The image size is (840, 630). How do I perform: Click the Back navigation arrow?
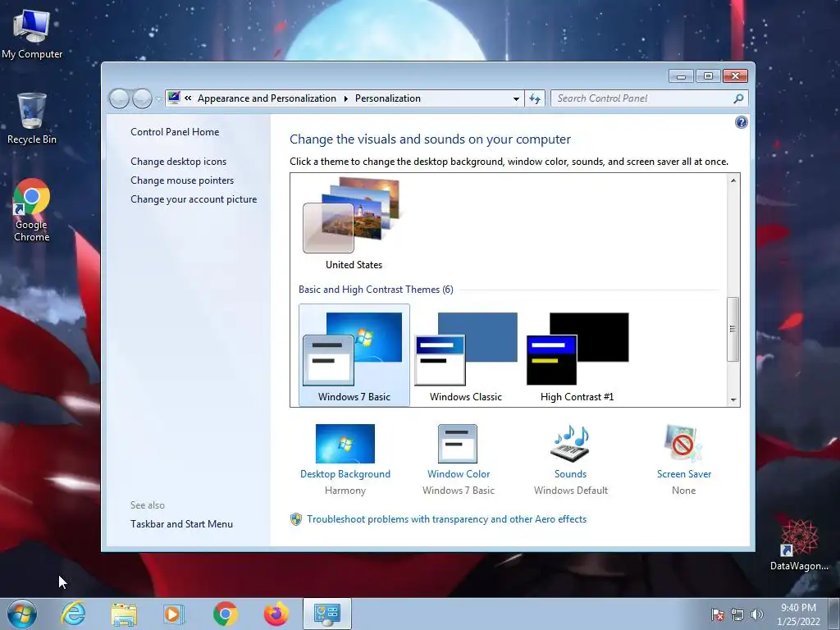(x=119, y=98)
